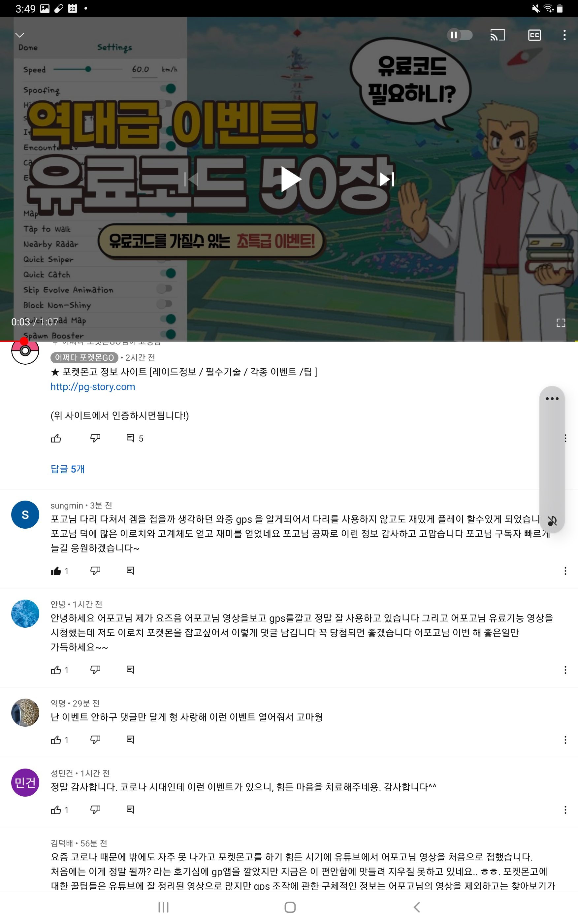Toggle the autoplay switch
Image resolution: width=578 pixels, height=924 pixels.
coord(460,35)
